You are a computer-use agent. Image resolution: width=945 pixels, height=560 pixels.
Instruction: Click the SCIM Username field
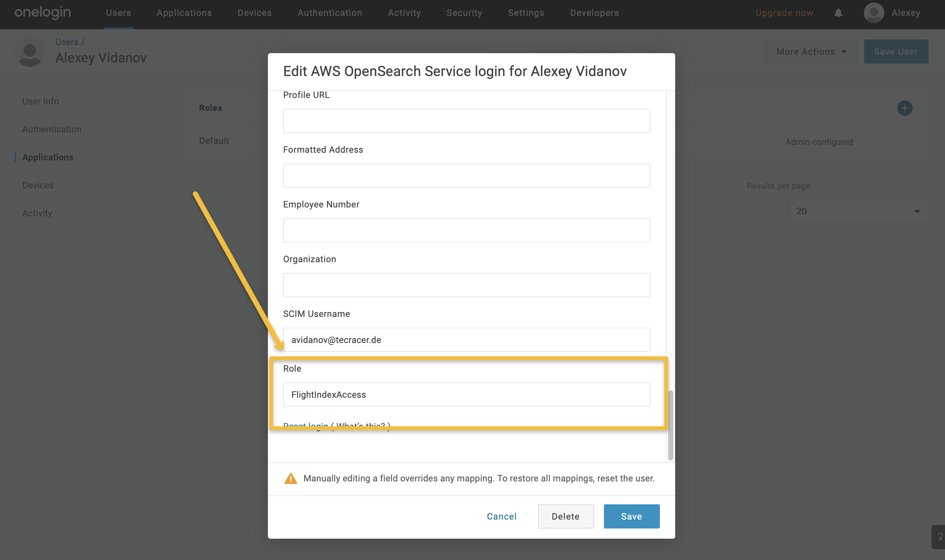click(x=466, y=339)
